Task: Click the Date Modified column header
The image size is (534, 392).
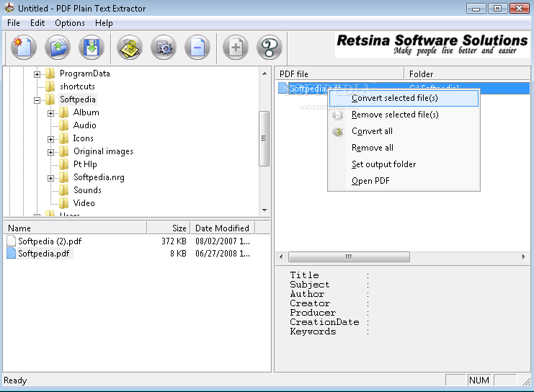Action: pos(221,228)
